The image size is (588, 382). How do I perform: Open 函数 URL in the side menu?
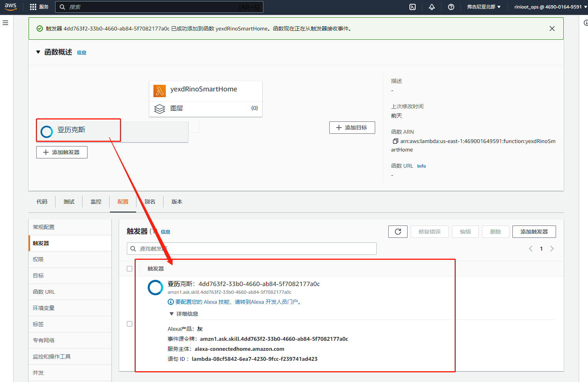pyautogui.click(x=70, y=292)
